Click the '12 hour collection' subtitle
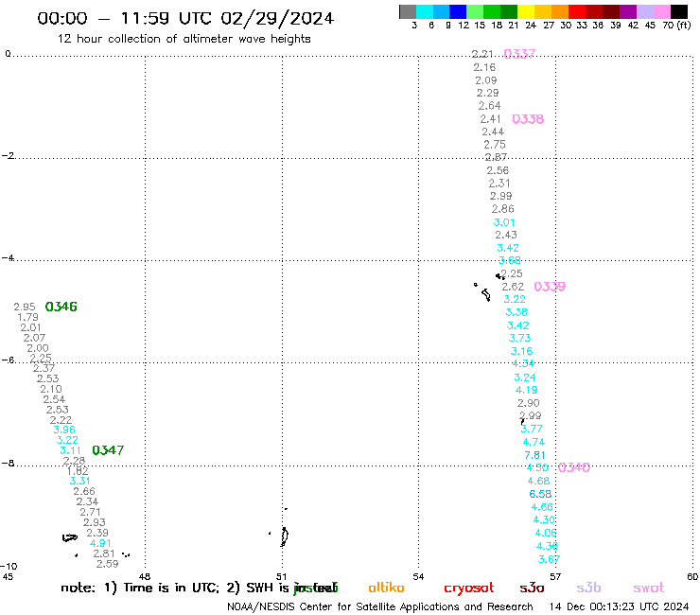The height and width of the screenshot is (615, 700). pyautogui.click(x=184, y=39)
